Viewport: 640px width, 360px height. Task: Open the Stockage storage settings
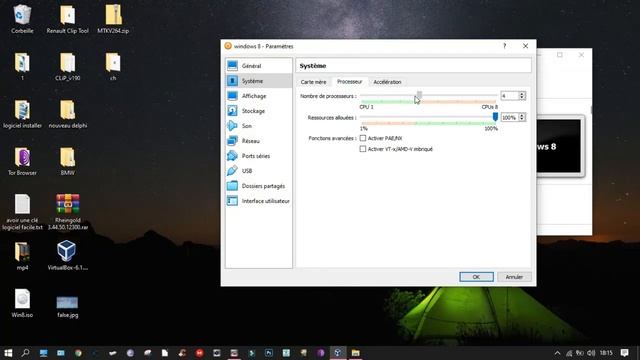258,111
